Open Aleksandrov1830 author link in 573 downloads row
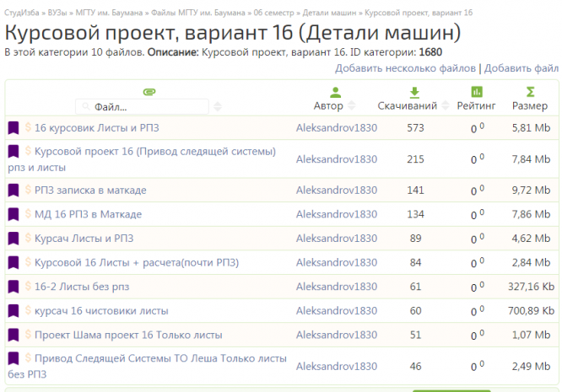This screenshot has width=562, height=392. [337, 128]
